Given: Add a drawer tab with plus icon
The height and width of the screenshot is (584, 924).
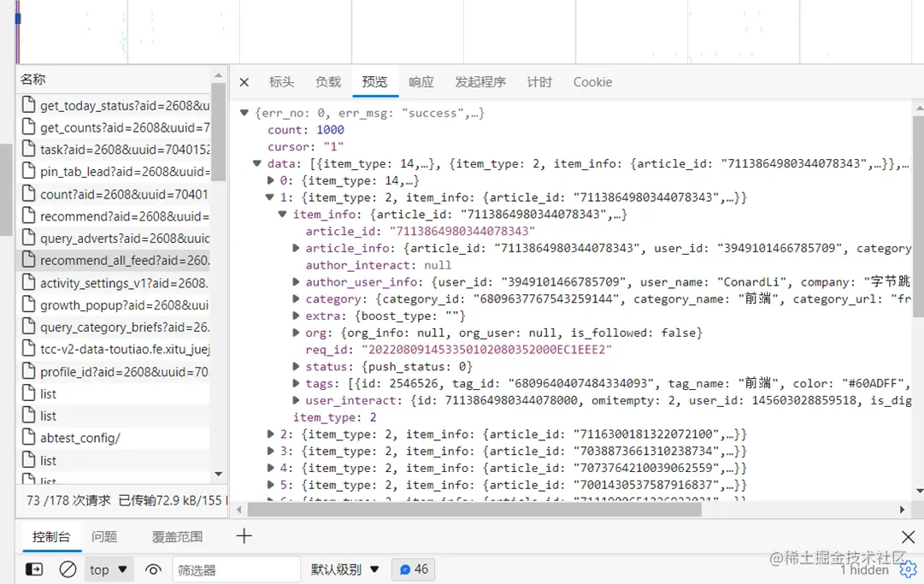Looking at the screenshot, I should click(x=244, y=535).
